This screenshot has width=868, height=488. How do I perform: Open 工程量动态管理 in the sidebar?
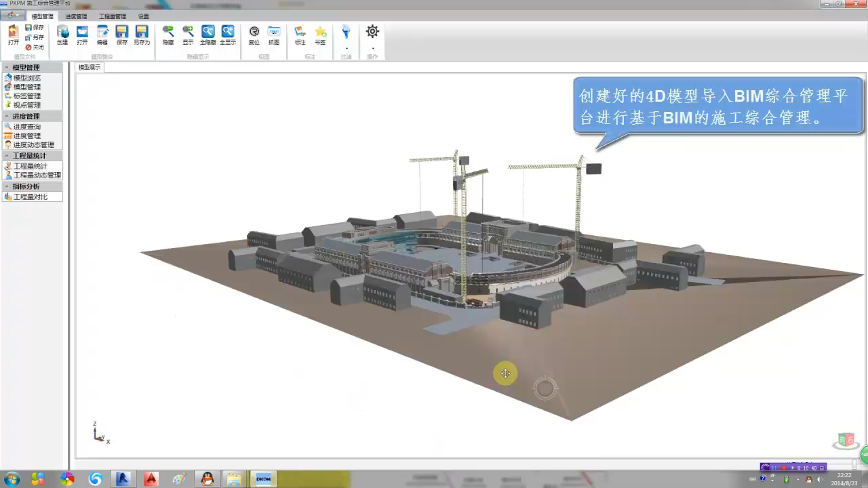click(33, 175)
